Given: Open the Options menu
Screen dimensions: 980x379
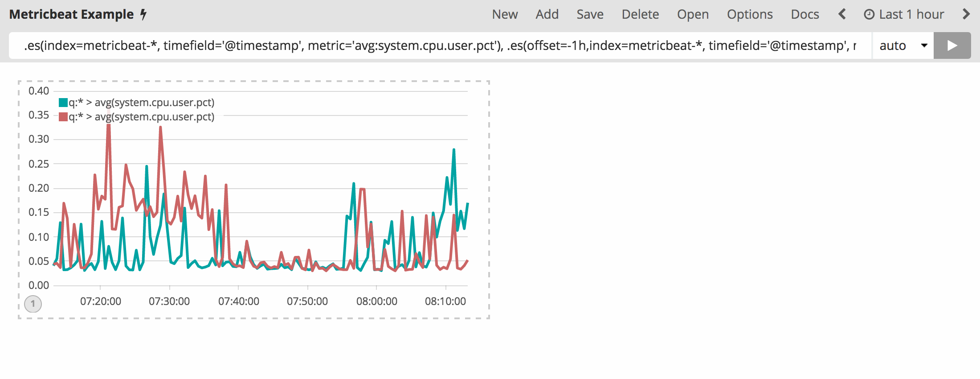Looking at the screenshot, I should tap(750, 14).
